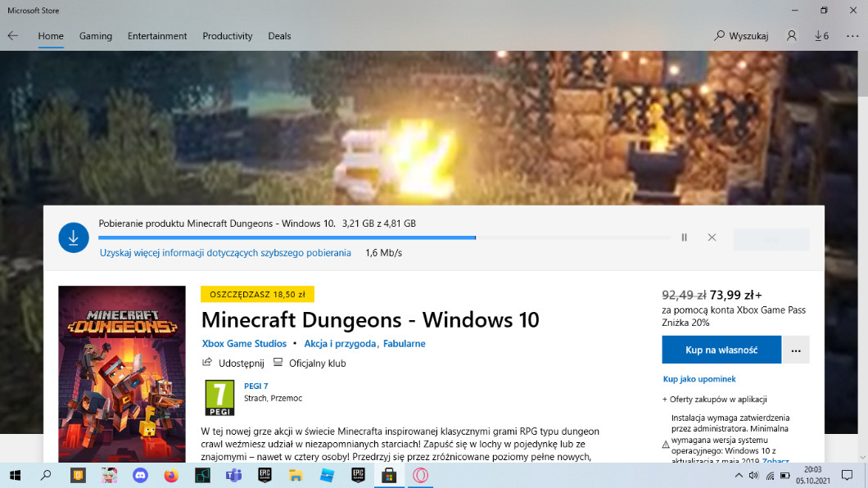Go back using the back arrow
The image size is (868, 488).
(x=13, y=36)
